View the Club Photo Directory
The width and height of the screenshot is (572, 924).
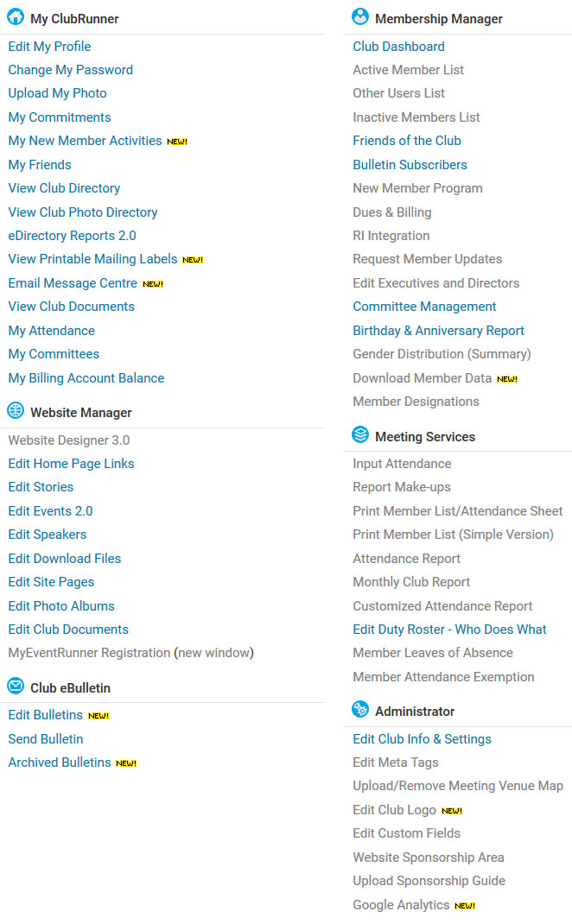tap(83, 212)
